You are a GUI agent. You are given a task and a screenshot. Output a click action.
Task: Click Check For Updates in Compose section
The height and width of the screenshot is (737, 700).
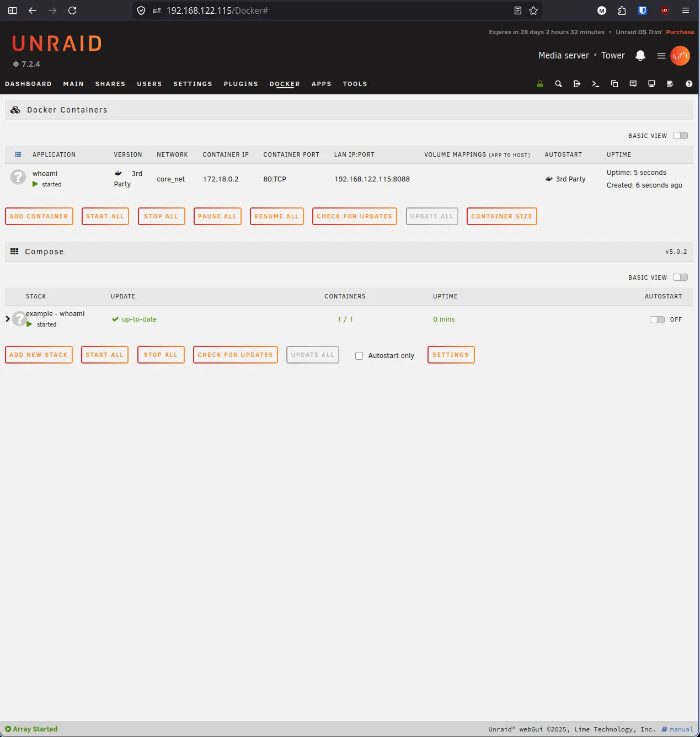coord(235,355)
